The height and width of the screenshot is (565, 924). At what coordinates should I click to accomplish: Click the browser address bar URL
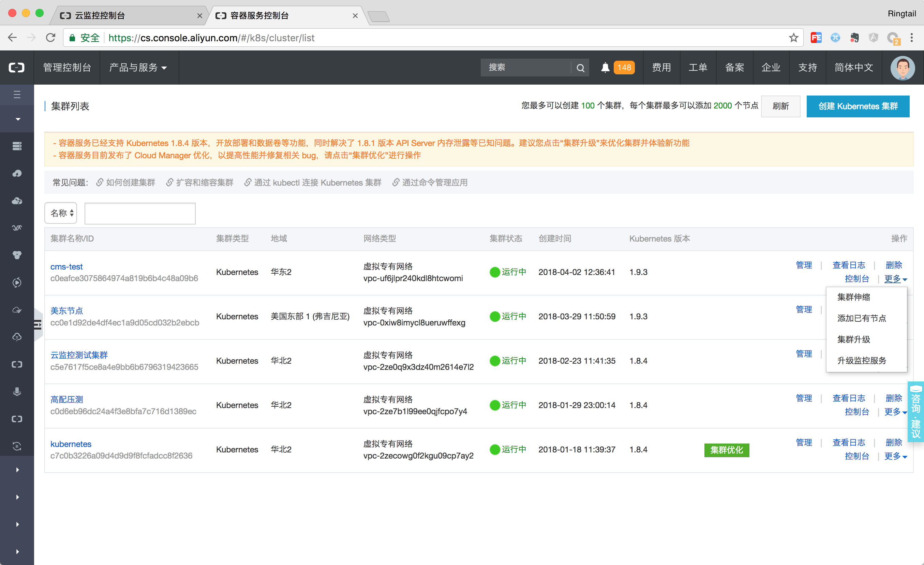pos(211,38)
